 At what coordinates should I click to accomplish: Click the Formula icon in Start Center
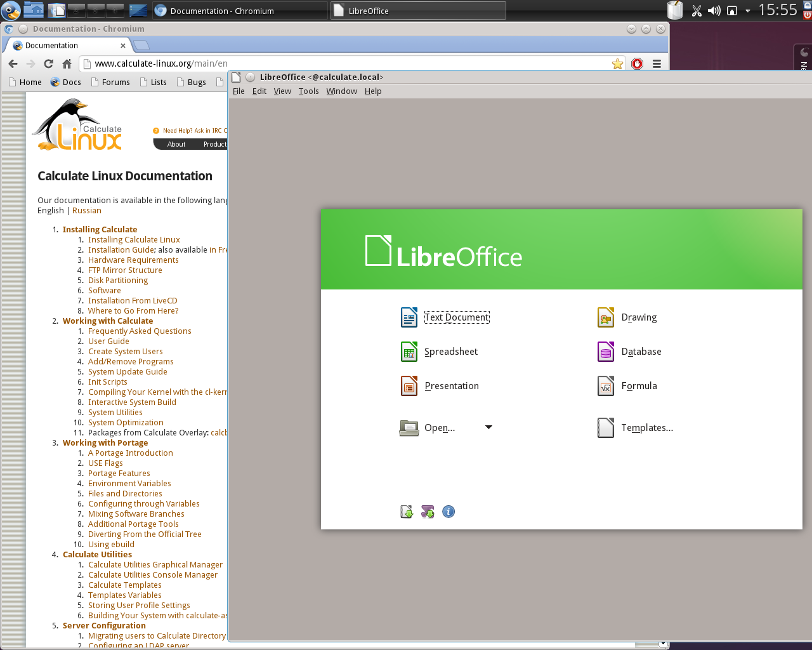click(x=606, y=386)
